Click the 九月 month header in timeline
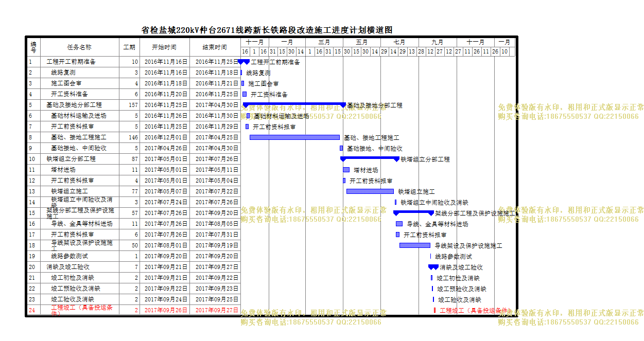This screenshot has width=644, height=341. 438,42
